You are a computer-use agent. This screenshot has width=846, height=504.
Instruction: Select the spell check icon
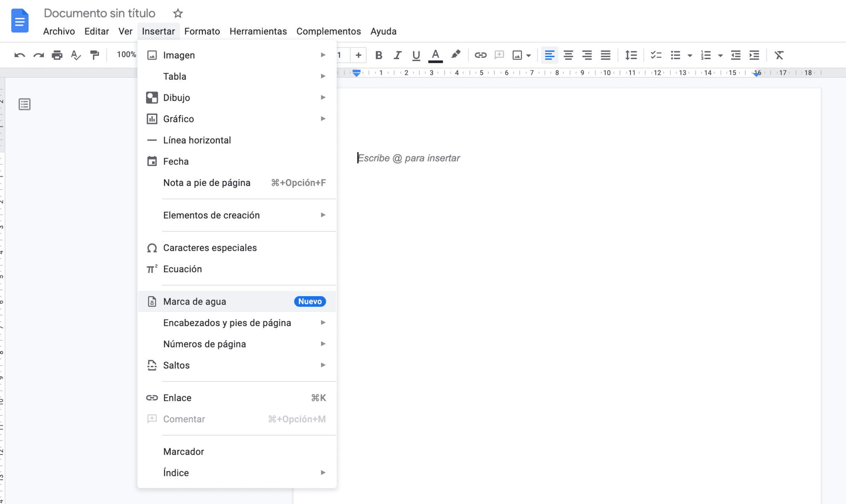click(76, 55)
